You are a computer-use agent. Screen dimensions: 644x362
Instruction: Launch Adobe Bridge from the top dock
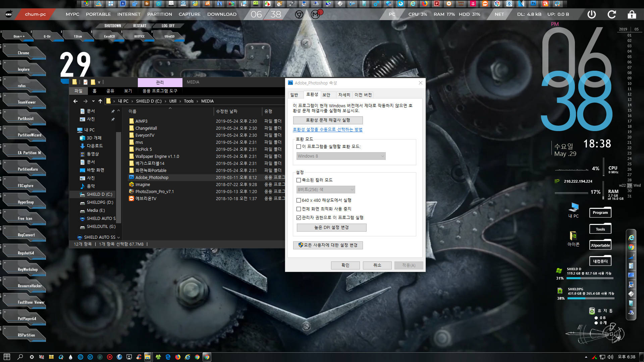(x=147, y=4)
